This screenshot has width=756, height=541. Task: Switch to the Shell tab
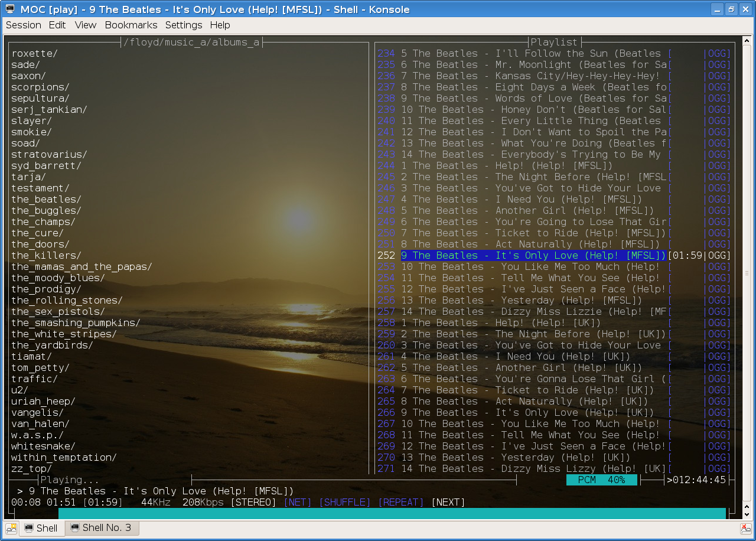click(41, 528)
